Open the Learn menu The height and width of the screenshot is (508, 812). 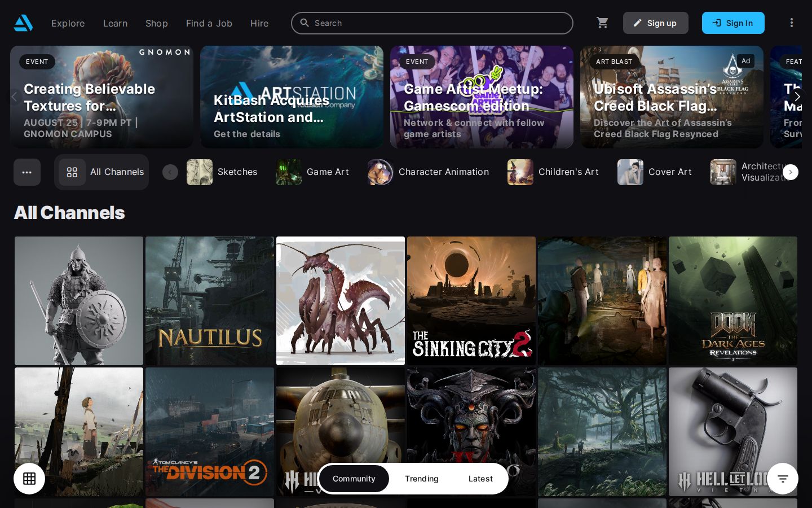tap(116, 23)
